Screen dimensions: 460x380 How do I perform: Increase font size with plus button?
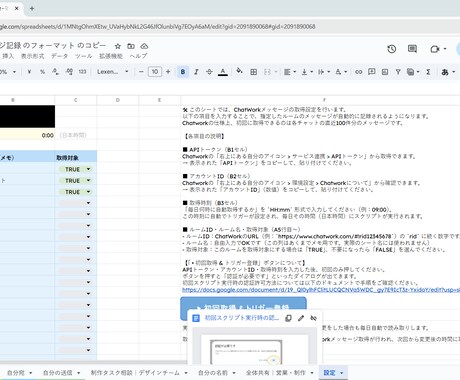tap(168, 72)
